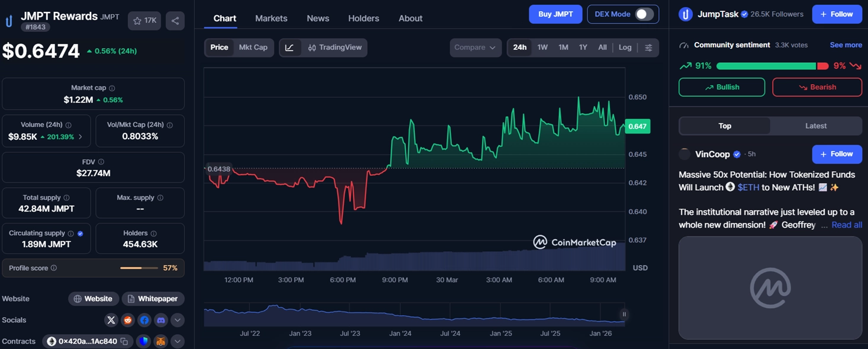The height and width of the screenshot is (349, 868).
Task: Click the circulating supply verified badge
Action: (x=81, y=233)
